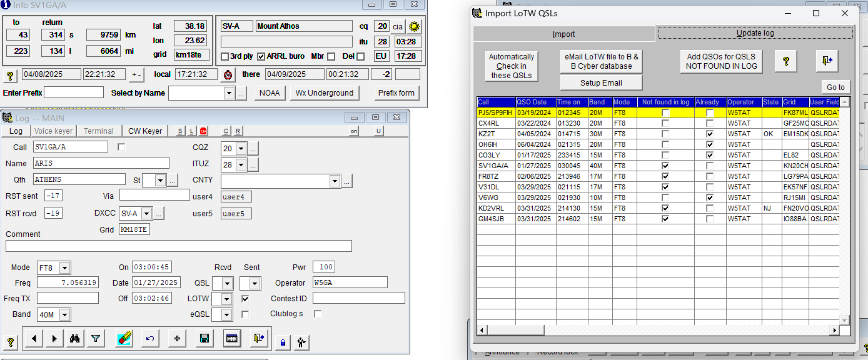Select the Update log tab
The image size is (868, 360).
[755, 33]
